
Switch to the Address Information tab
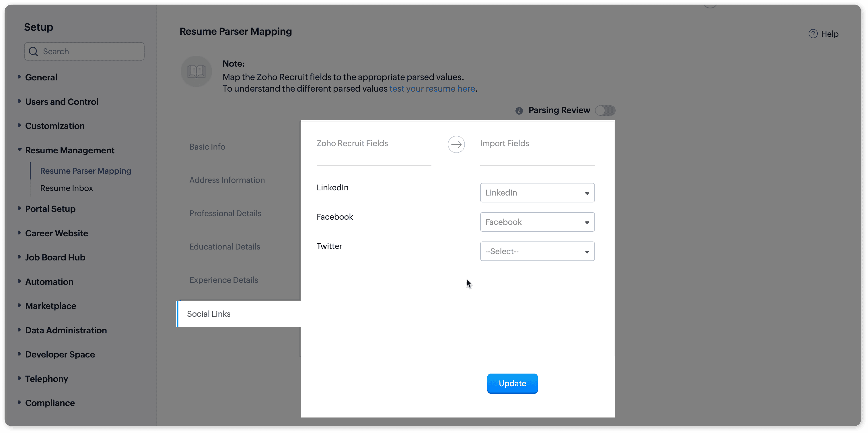pos(227,180)
